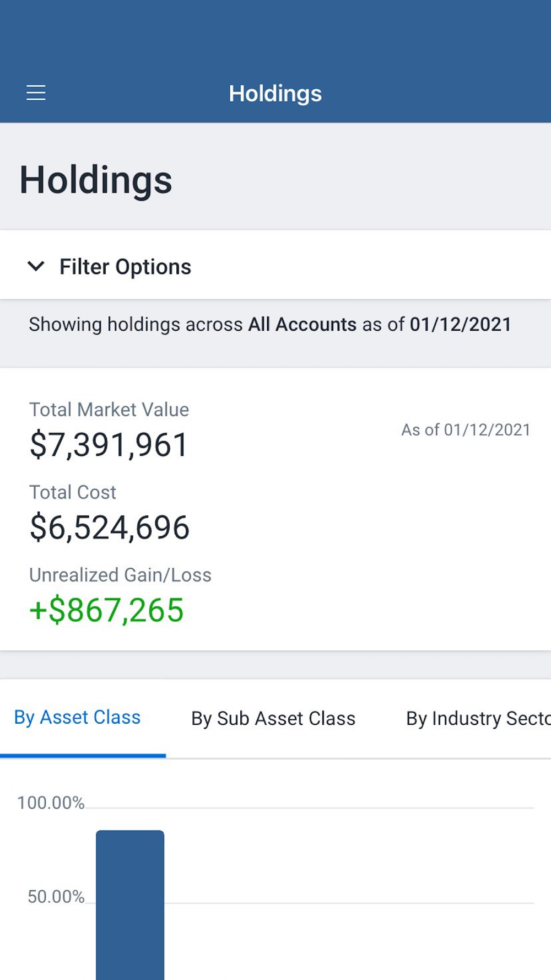Open the hamburger navigation menu
This screenshot has width=551, height=980.
click(36, 93)
